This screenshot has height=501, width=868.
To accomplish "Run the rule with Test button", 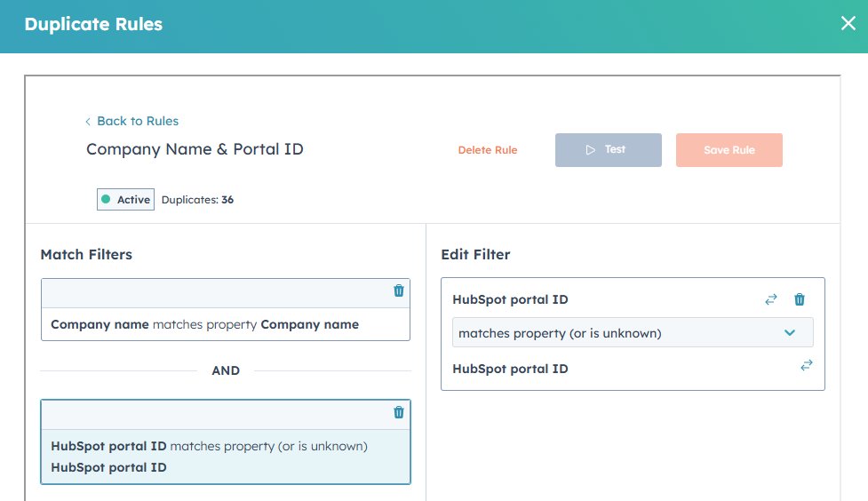I will click(608, 150).
